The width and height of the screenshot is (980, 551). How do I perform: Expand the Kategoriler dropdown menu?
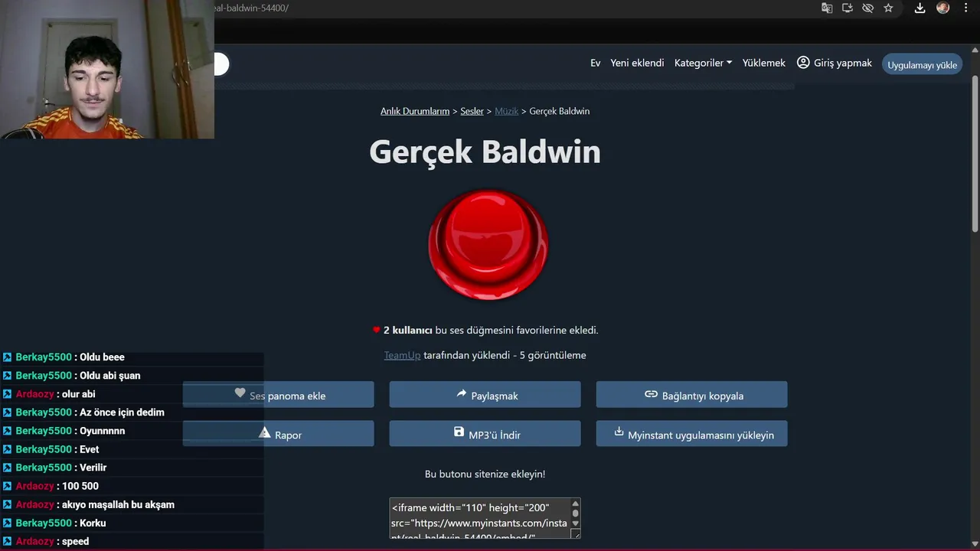click(703, 63)
